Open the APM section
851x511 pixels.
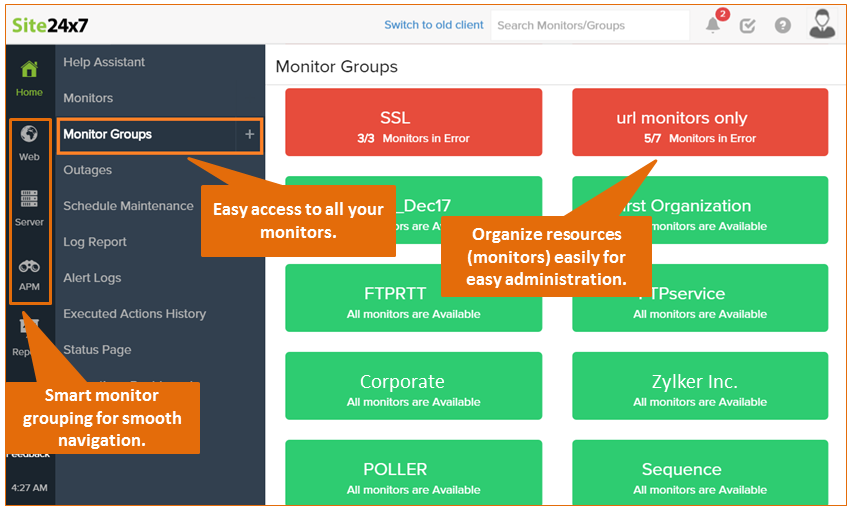(x=29, y=275)
